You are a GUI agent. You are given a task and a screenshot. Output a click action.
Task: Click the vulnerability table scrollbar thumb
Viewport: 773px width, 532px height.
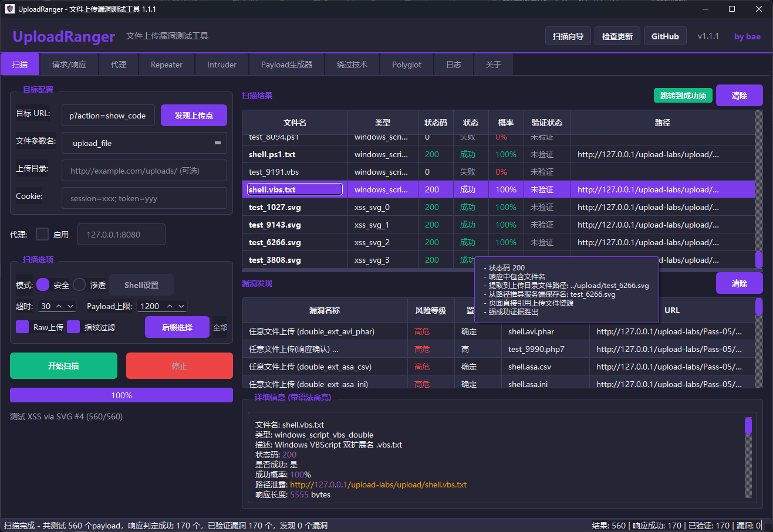coord(759,307)
